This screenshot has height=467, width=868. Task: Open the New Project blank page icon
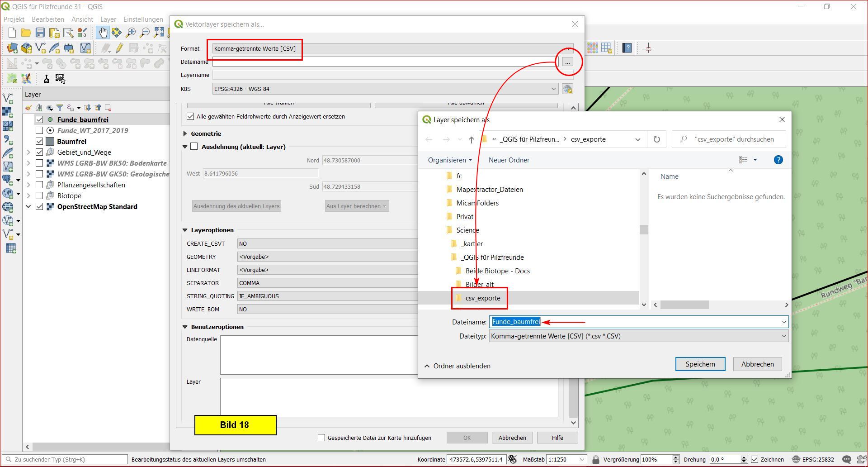tap(12, 33)
